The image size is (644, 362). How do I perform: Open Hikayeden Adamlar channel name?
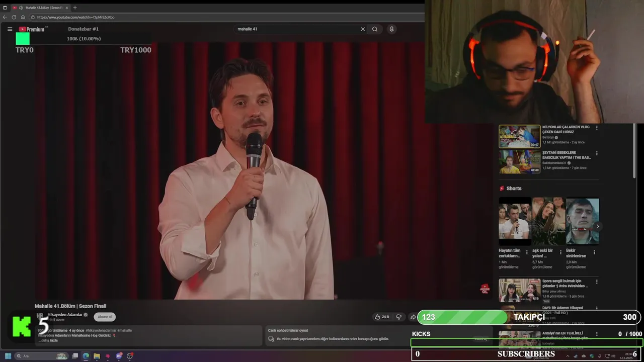point(65,315)
